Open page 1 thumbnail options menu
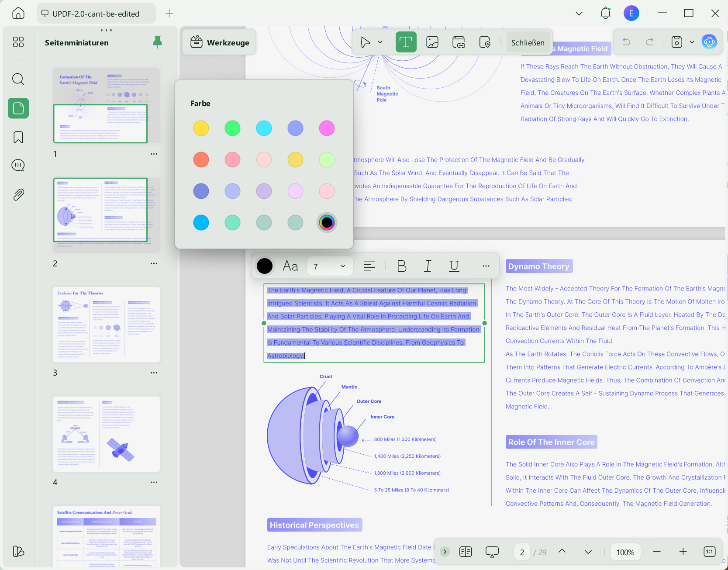The width and height of the screenshot is (728, 570). tap(154, 154)
